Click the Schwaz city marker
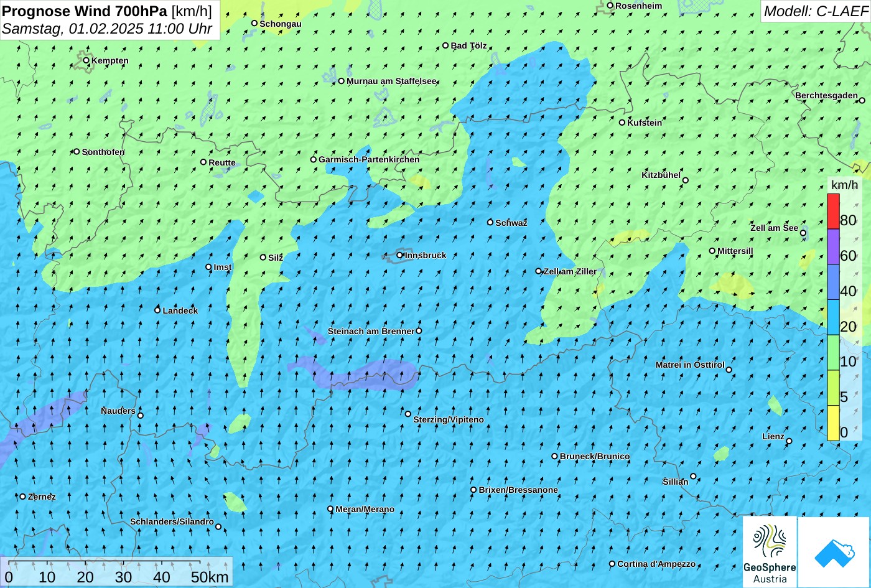Screen dimensions: 871x588 tap(490, 222)
